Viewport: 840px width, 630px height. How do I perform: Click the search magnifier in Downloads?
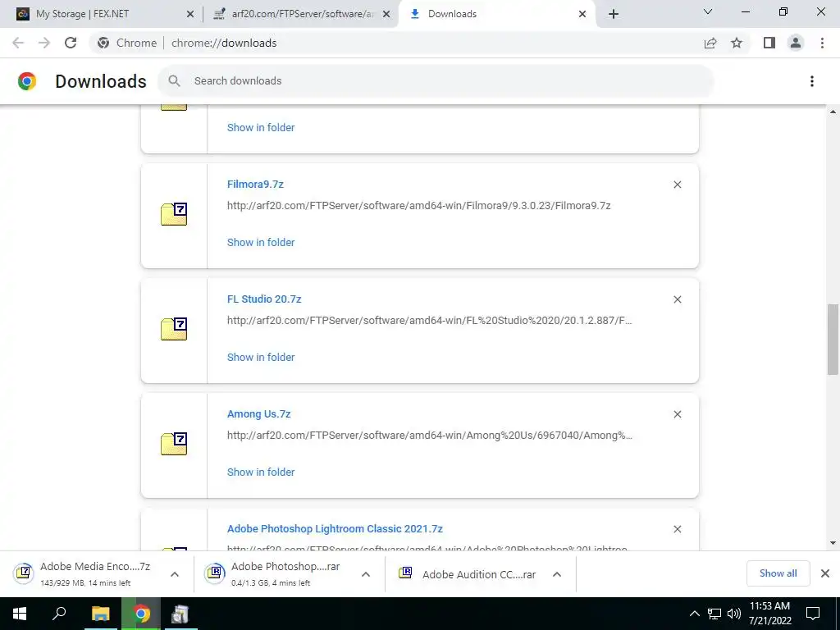[x=174, y=81]
